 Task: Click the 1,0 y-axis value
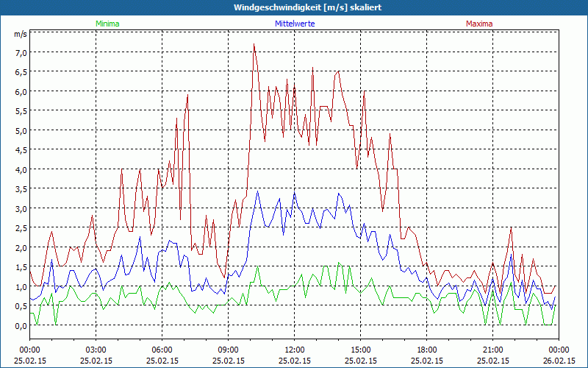pyautogui.click(x=21, y=286)
